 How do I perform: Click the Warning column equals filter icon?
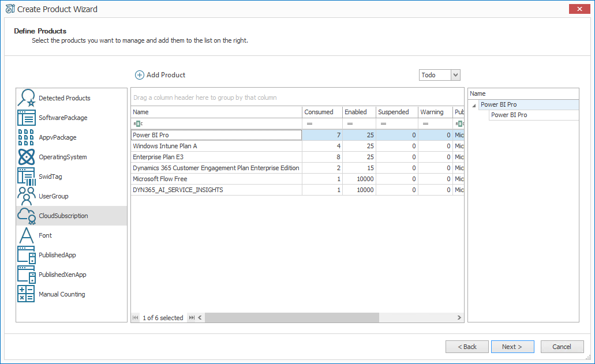point(425,123)
